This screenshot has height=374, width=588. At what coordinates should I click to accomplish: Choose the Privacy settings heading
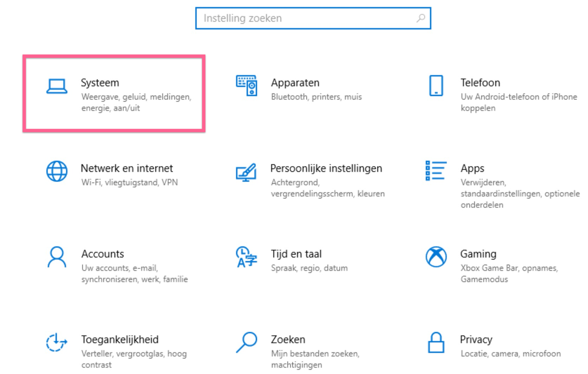[x=476, y=340]
